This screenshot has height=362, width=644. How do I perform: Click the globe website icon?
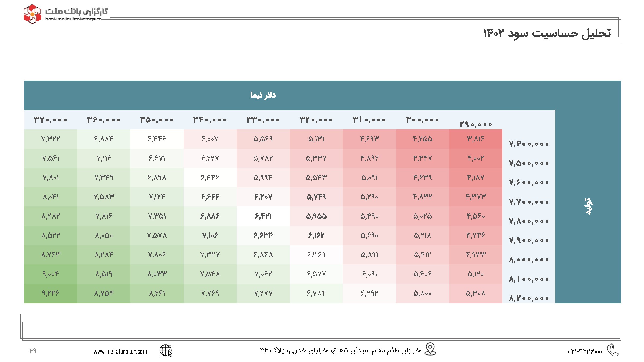[166, 351]
